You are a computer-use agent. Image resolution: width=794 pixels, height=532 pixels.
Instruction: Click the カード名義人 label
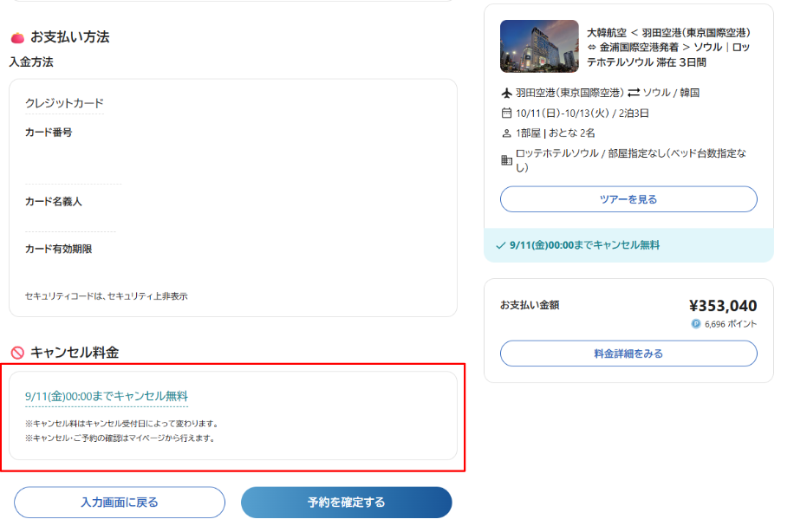[54, 202]
